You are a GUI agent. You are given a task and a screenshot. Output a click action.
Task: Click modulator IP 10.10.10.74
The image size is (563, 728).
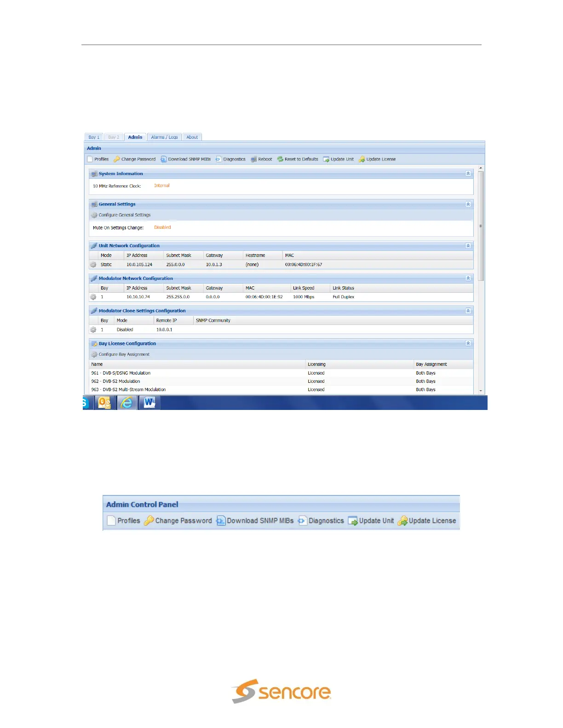(138, 297)
